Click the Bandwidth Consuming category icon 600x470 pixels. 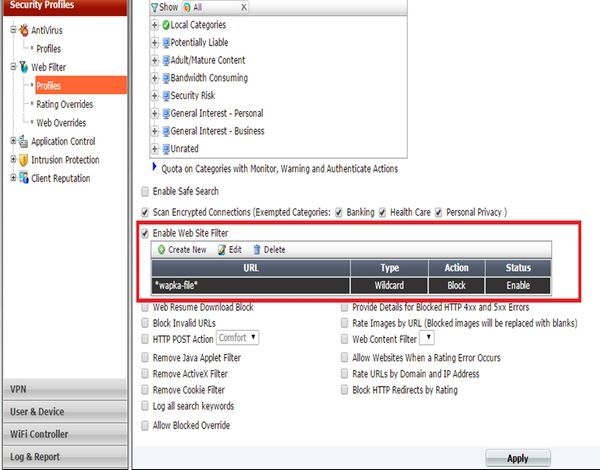(166, 78)
